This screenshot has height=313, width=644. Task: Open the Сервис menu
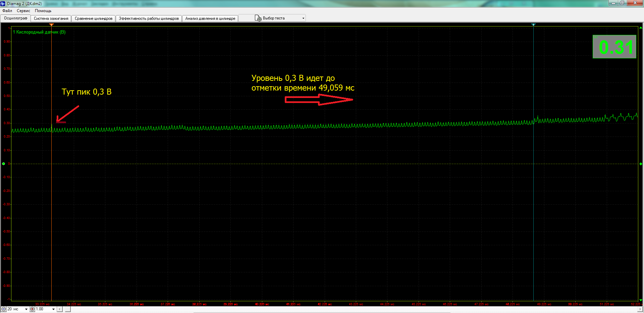(x=23, y=11)
